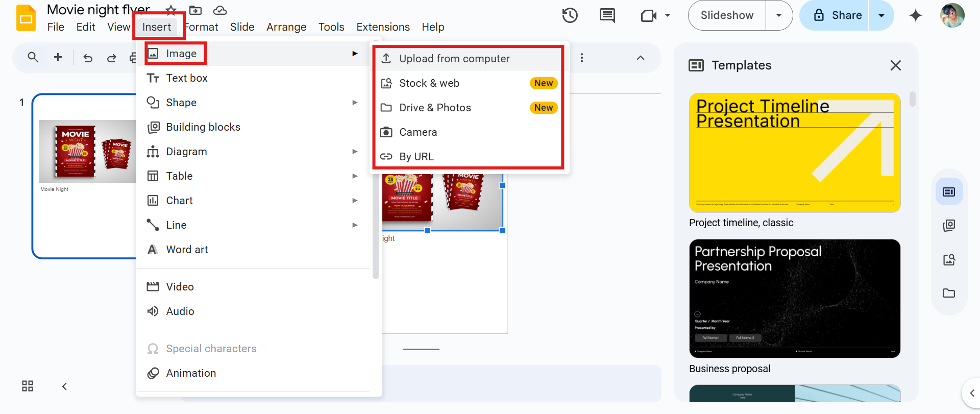Screen dimensions: 980x414
Task: Expand the Shape submenu
Action: pyautogui.click(x=355, y=103)
